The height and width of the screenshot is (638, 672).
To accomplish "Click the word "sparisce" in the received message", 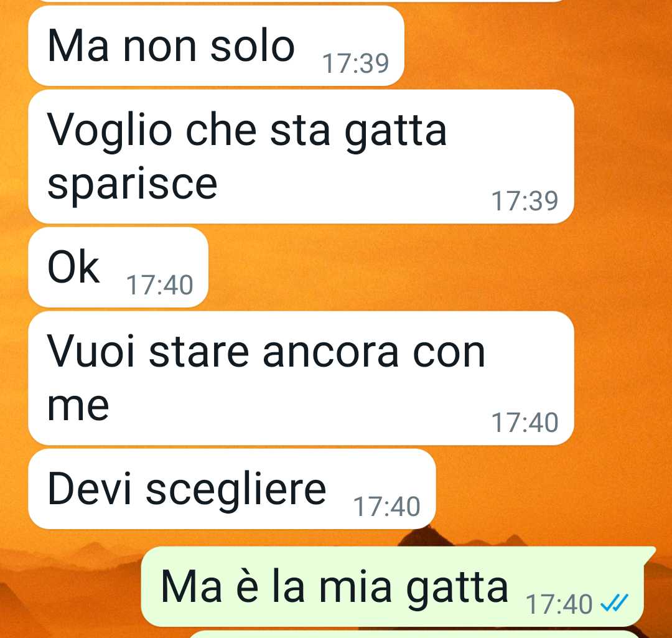I will pos(133,184).
